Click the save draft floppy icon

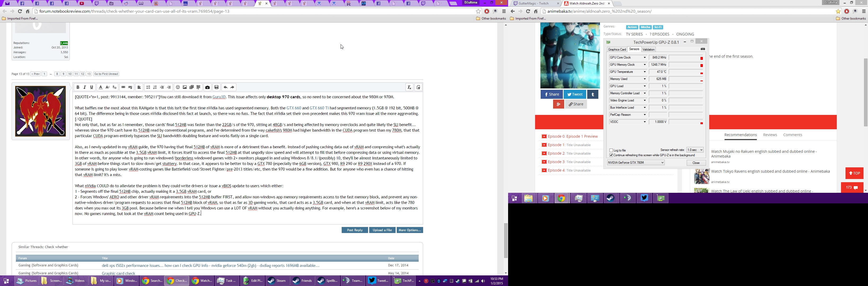tap(217, 87)
